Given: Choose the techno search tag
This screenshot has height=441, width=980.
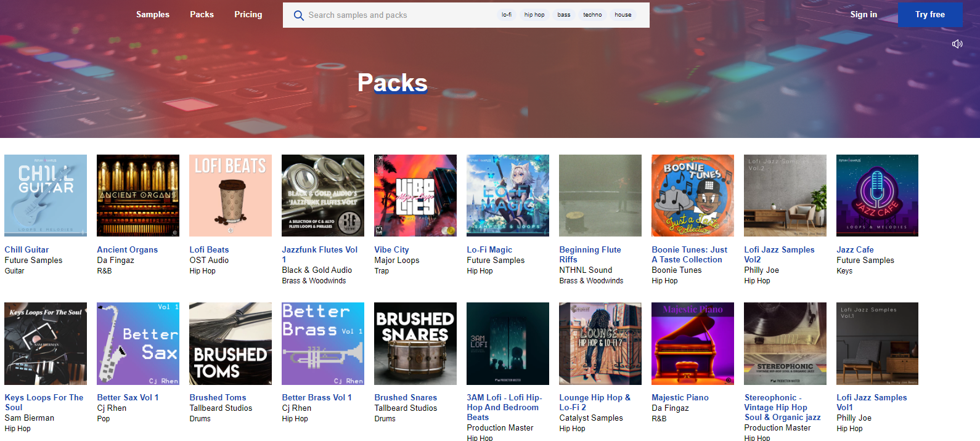Looking at the screenshot, I should (x=592, y=15).
